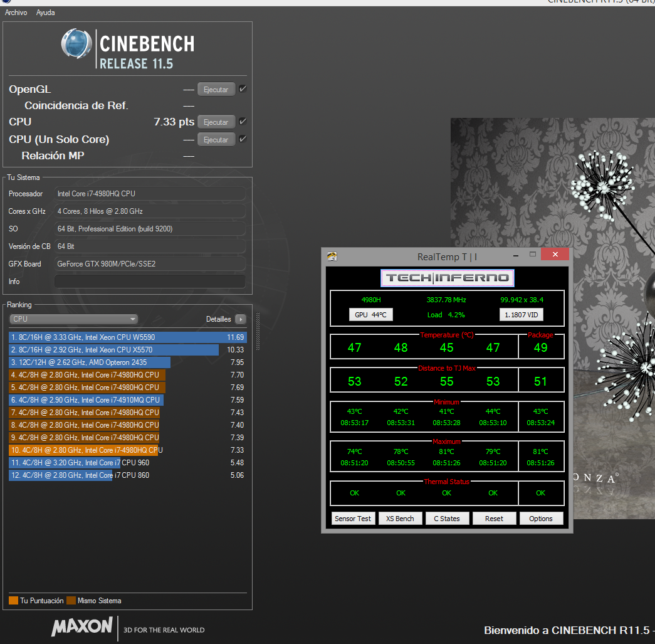Click the MAXON logo at bottom
Viewport: 655px width, 644px height.
[x=82, y=627]
